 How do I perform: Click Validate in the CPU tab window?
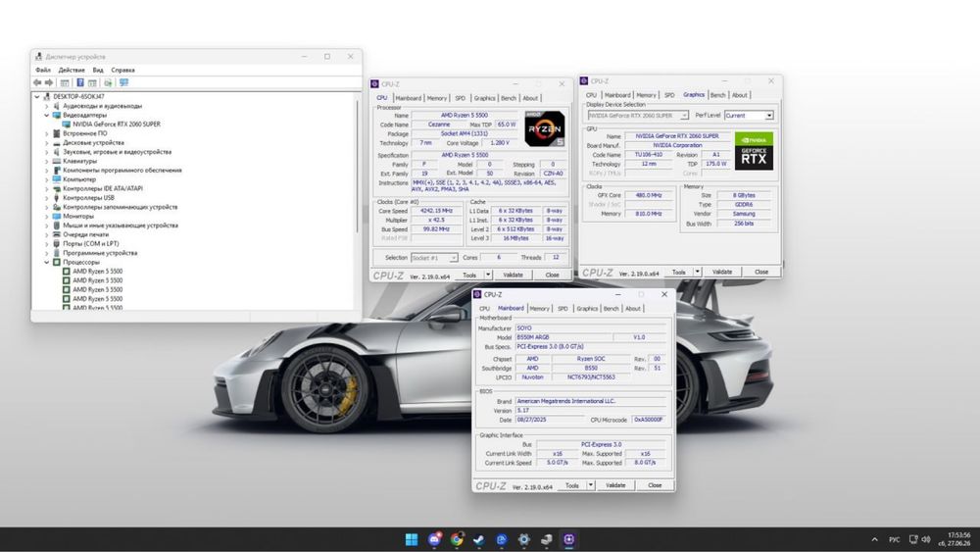coord(513,276)
